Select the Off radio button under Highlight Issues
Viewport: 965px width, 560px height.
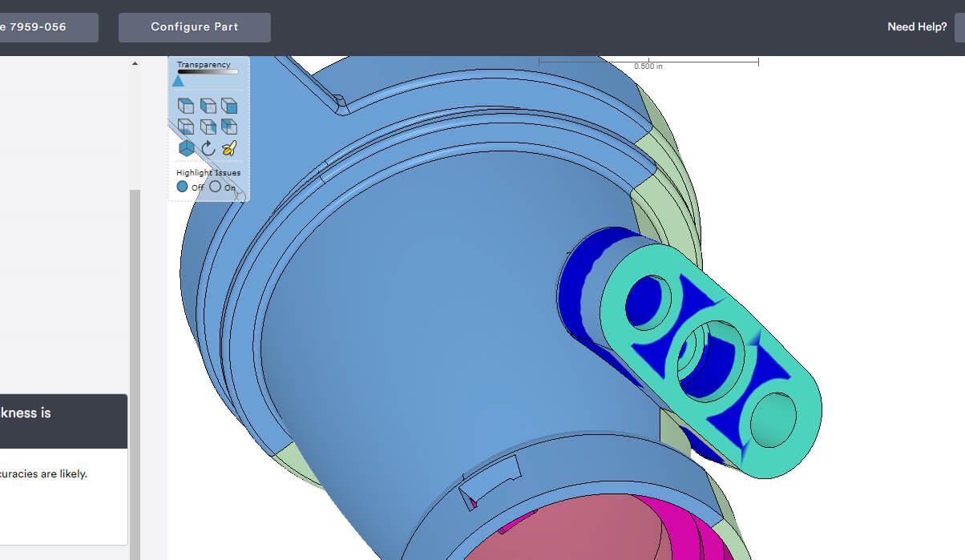183,186
